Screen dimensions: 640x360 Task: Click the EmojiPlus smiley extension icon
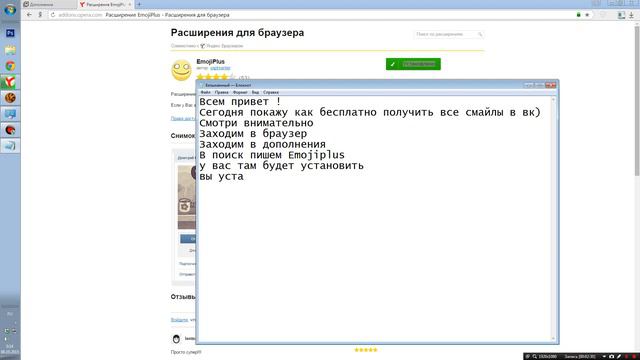(x=181, y=70)
